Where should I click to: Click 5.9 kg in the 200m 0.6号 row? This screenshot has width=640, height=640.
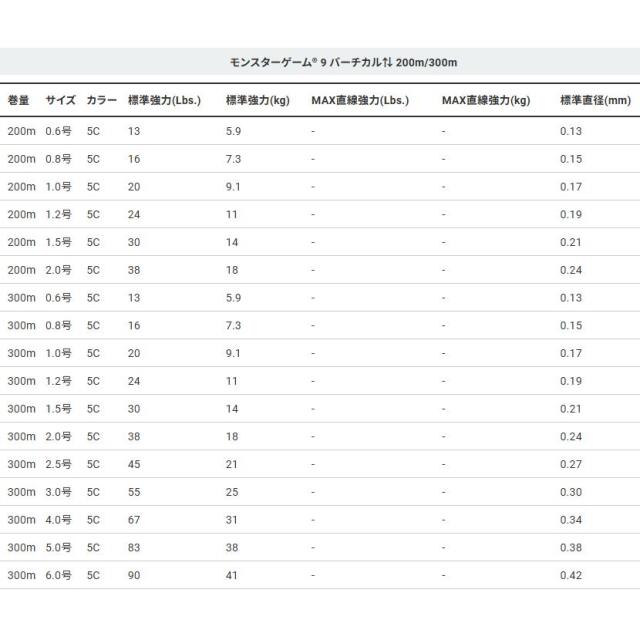(233, 131)
